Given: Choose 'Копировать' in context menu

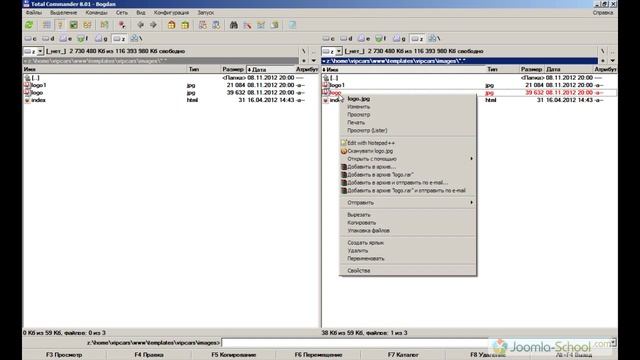Looking at the screenshot, I should coord(408,222).
